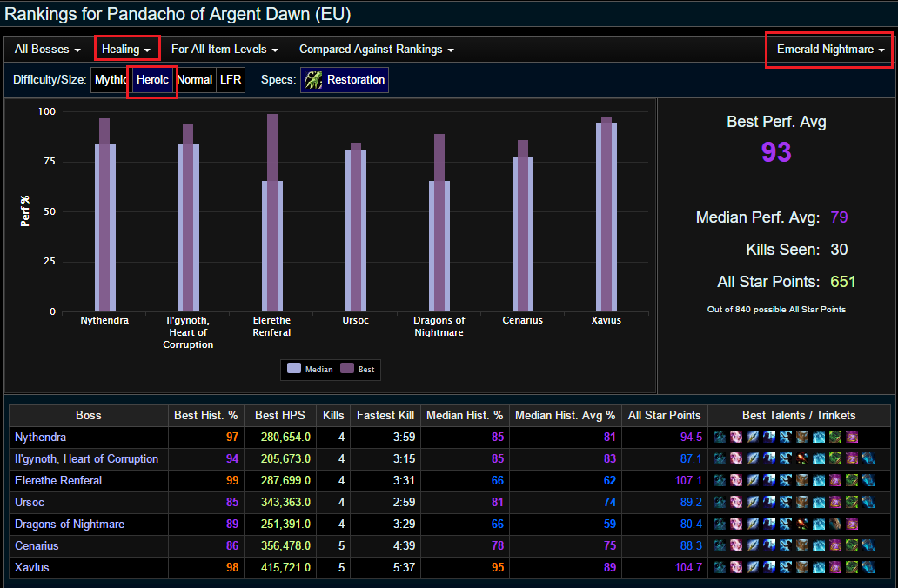This screenshot has height=588, width=898.
Task: Open the All Bosses dropdown
Action: click(x=48, y=50)
